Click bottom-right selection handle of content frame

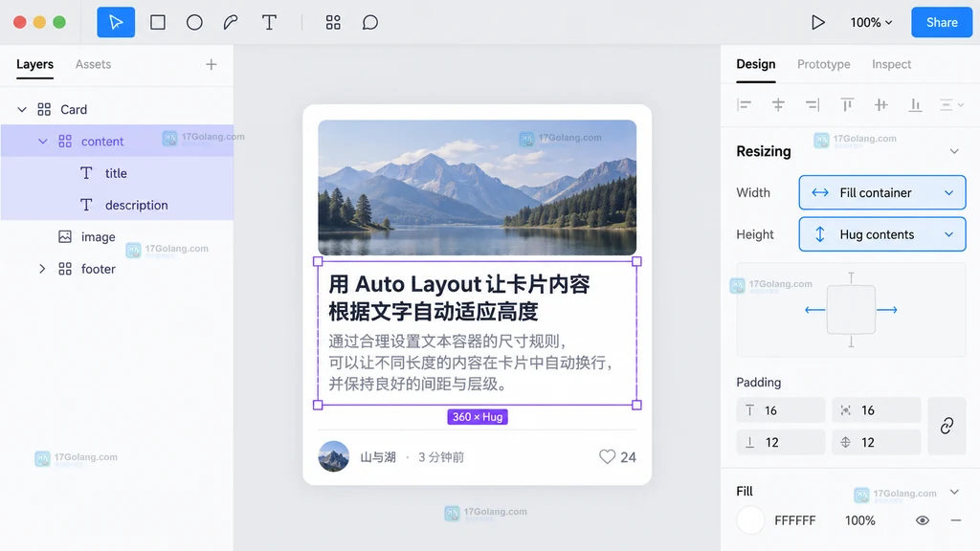tap(636, 405)
